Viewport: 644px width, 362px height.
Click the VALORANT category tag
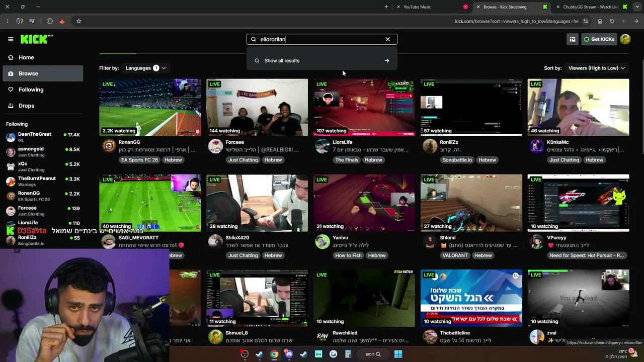(x=455, y=255)
